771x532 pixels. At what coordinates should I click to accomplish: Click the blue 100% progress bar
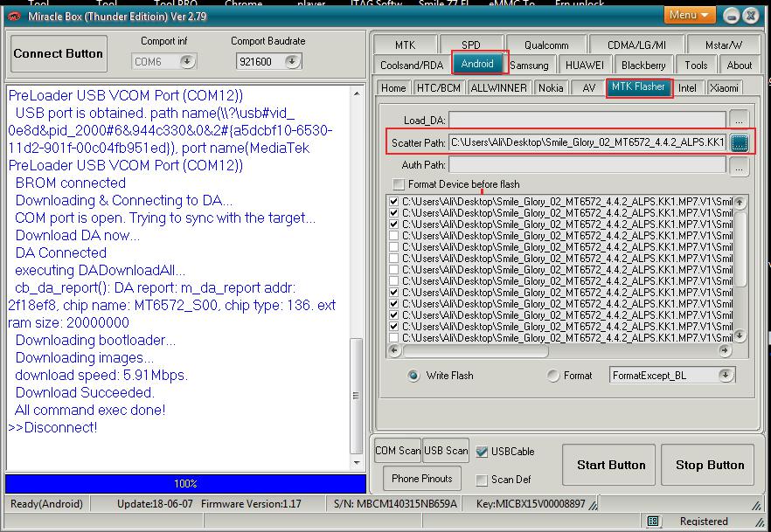(185, 484)
